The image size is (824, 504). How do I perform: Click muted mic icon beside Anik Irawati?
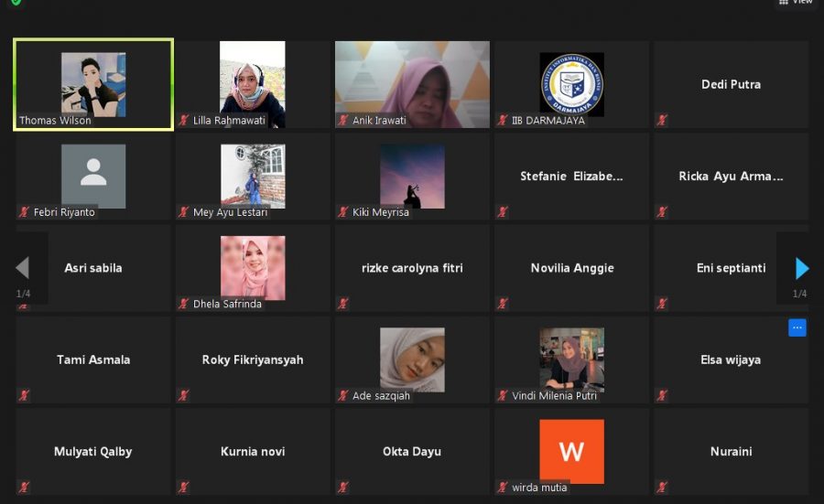point(343,120)
